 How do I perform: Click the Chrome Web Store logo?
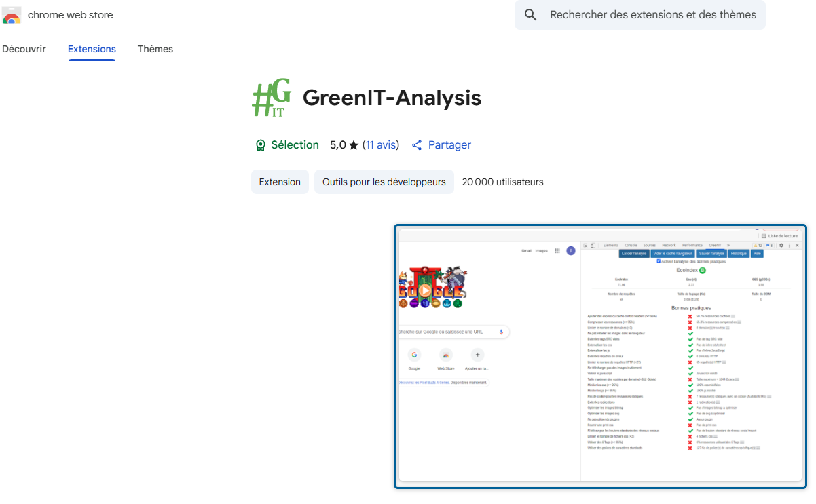pyautogui.click(x=12, y=14)
